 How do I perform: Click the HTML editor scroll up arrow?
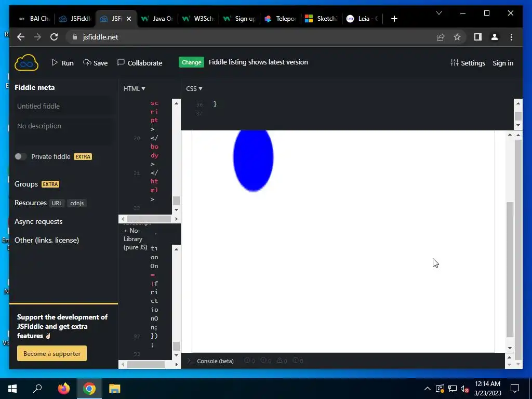click(x=176, y=103)
